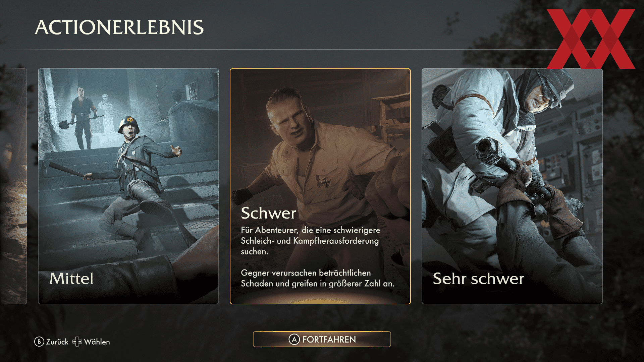Click the Mittel title text
The height and width of the screenshot is (362, 644).
[x=71, y=279]
